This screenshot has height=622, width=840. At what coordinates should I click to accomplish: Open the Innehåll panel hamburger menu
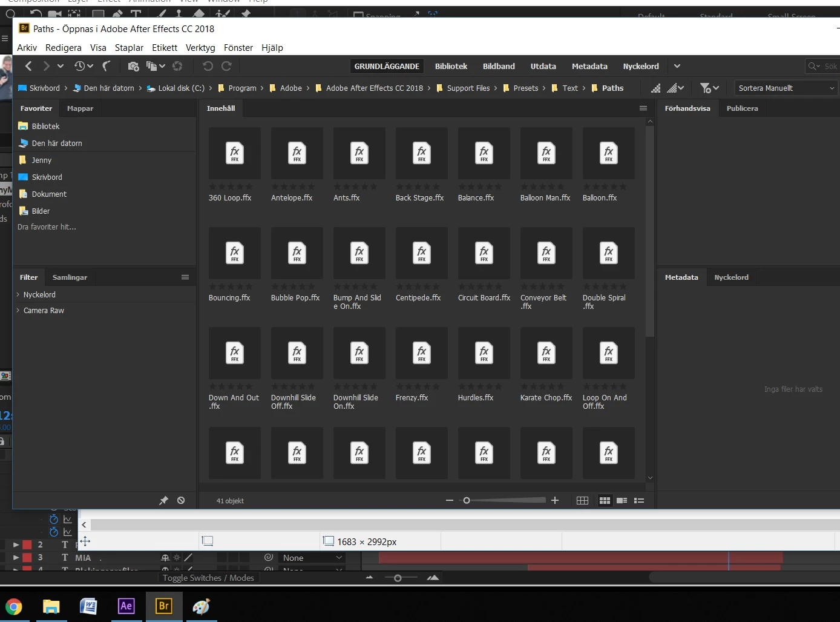[x=643, y=108]
